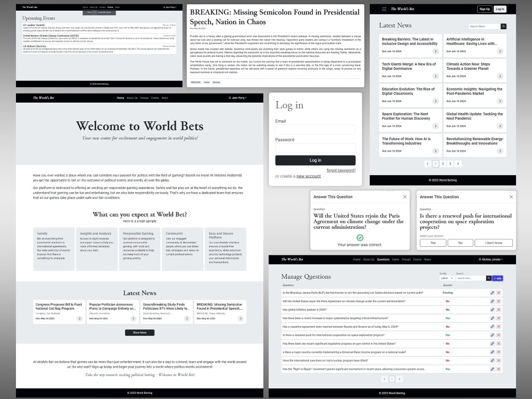Open the Congress Cat Nap Program arrow

tap(79, 319)
